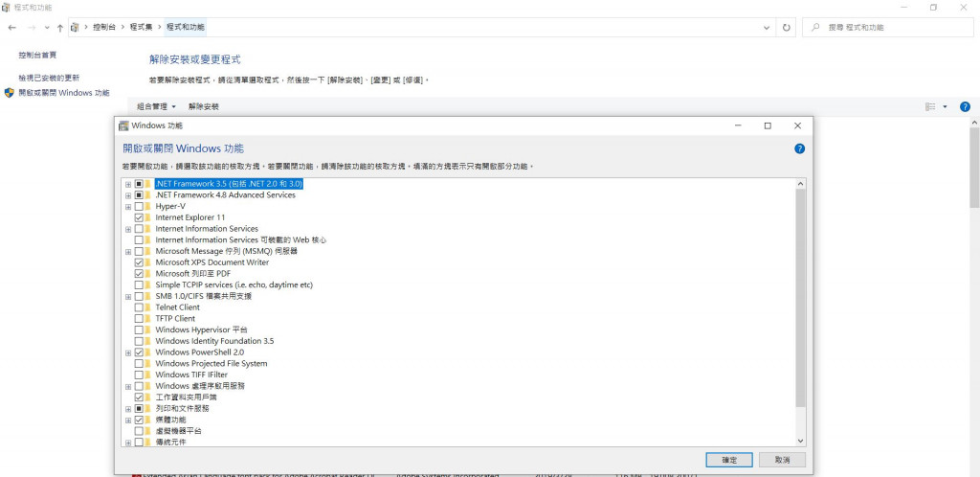
Task: Enable the Hyper-V checkbox
Action: (139, 206)
